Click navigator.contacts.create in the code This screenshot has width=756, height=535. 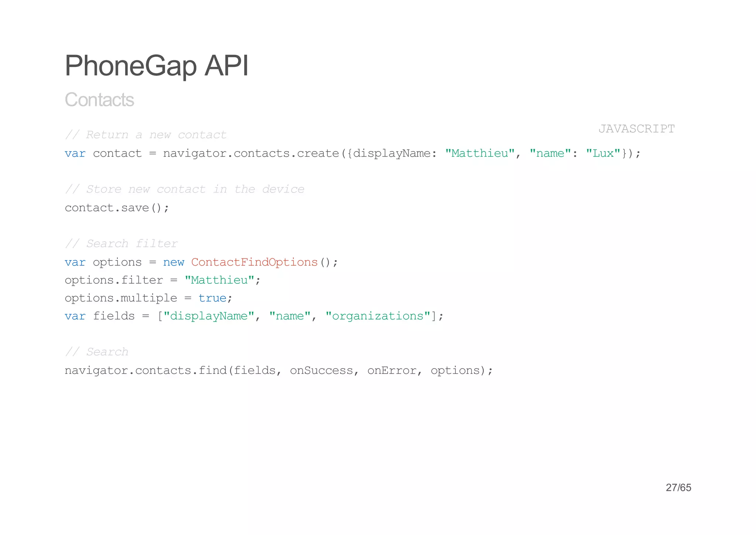(x=251, y=153)
